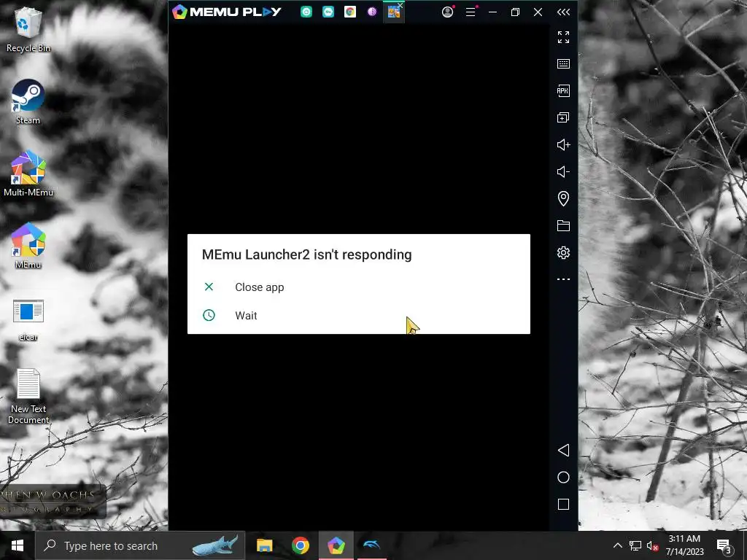
Task: Select the MEmu taskbar icon
Action: coord(336,545)
